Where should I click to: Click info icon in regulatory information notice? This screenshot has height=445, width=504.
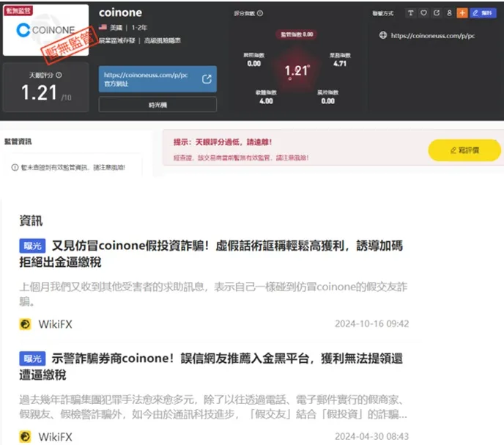tap(15, 167)
